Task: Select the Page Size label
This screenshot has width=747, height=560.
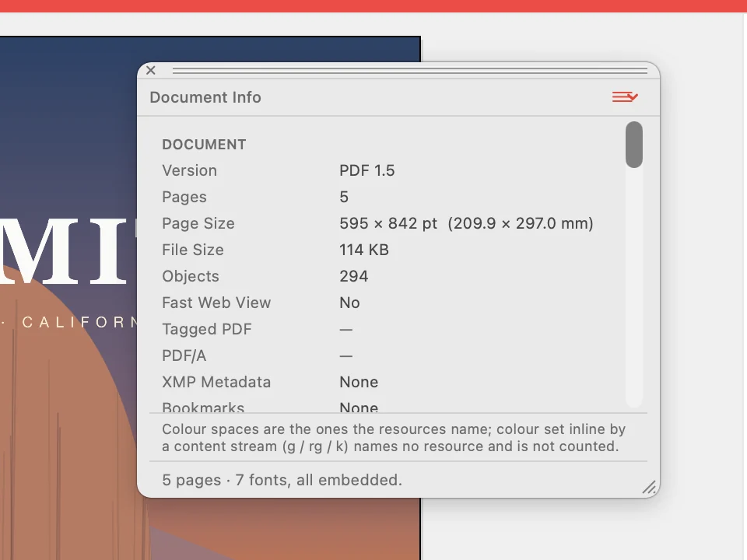Action: pyautogui.click(x=198, y=223)
